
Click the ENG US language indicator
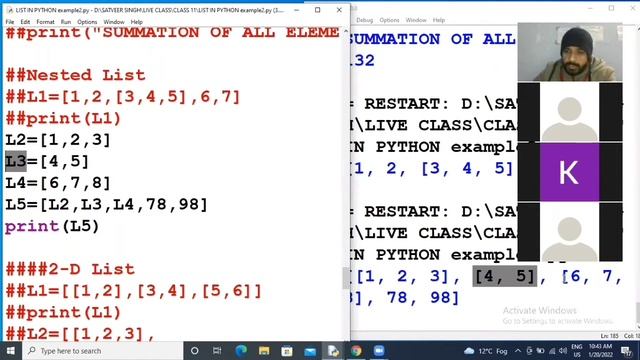click(577, 351)
